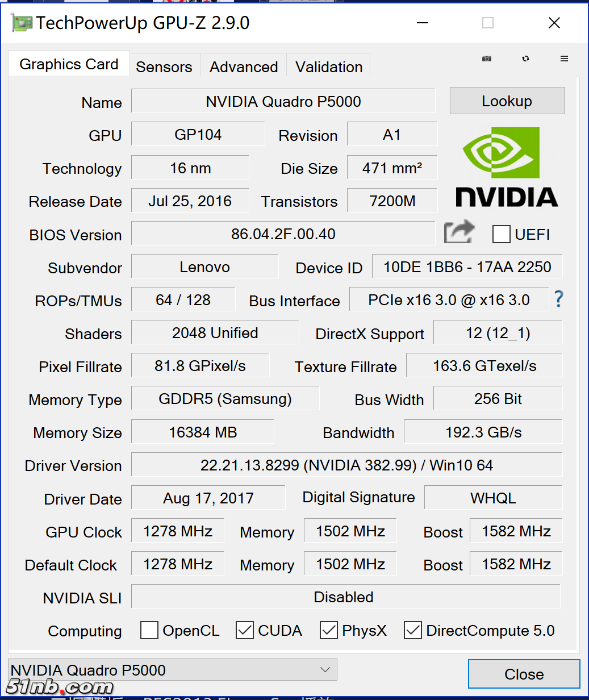The width and height of the screenshot is (589, 700).
Task: Click the screenshot camera icon
Action: point(487,59)
